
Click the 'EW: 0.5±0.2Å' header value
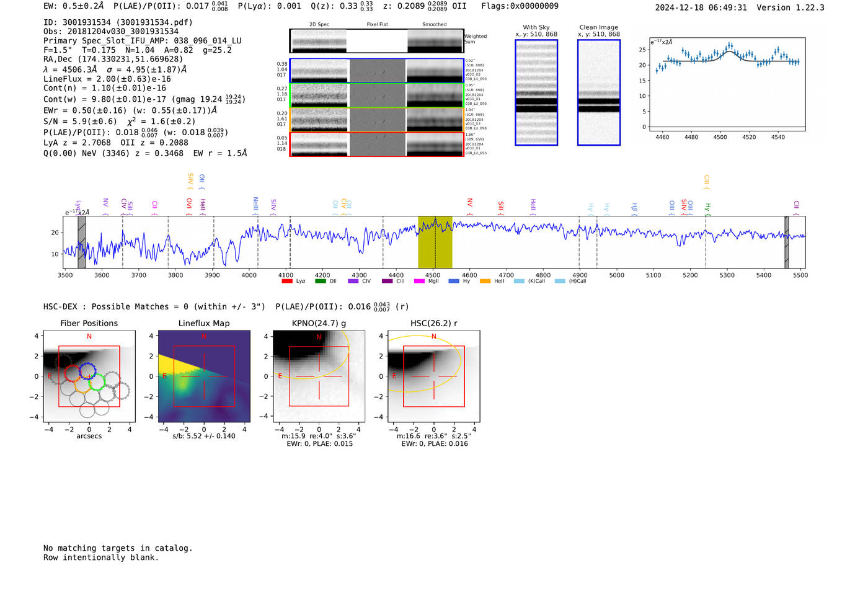(74, 6)
